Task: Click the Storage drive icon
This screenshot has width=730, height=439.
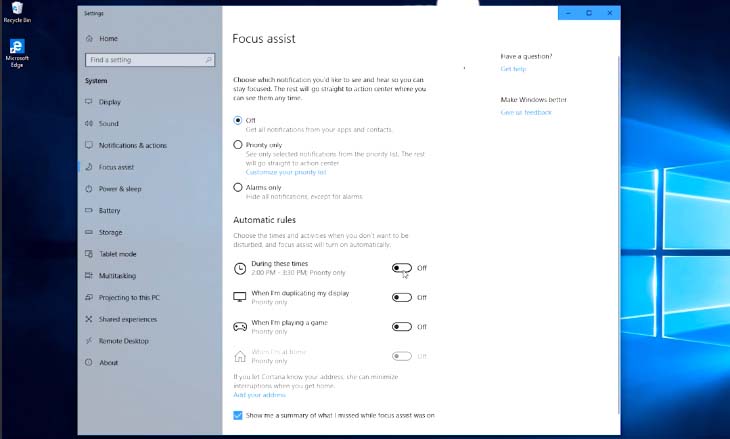Action: pos(89,232)
